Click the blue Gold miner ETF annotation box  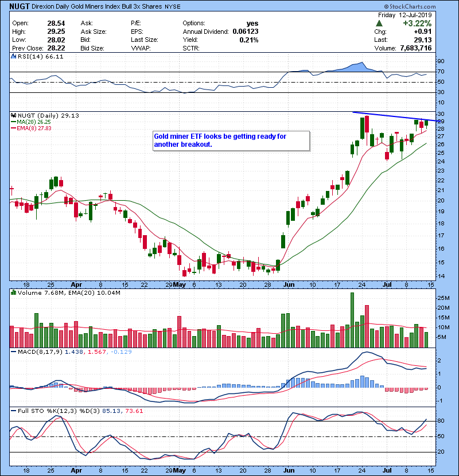[231, 141]
